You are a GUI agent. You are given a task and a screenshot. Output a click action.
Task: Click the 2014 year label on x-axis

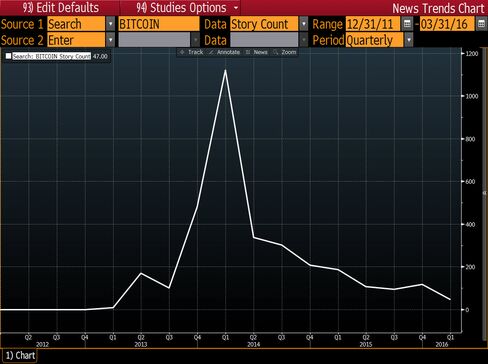[x=253, y=345]
